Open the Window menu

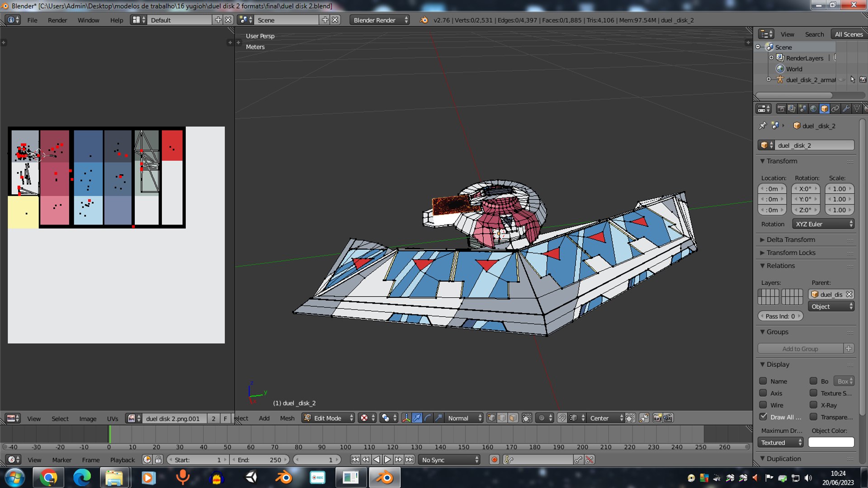pyautogui.click(x=88, y=20)
